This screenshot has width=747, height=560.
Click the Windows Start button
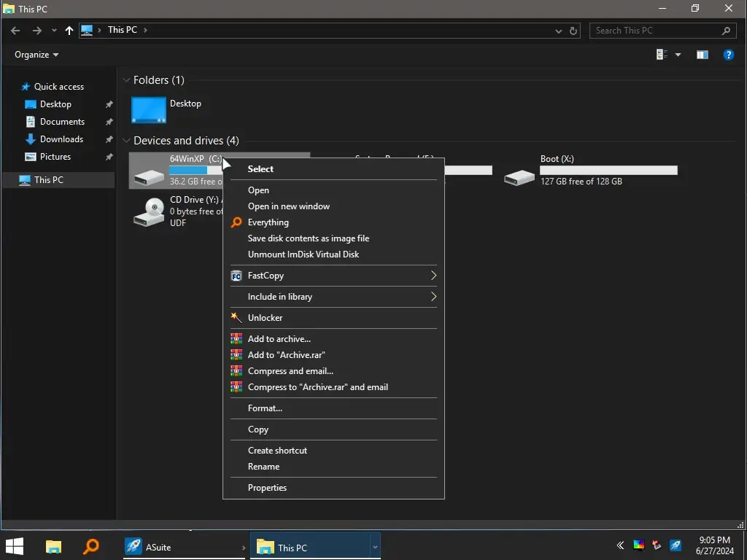point(15,547)
